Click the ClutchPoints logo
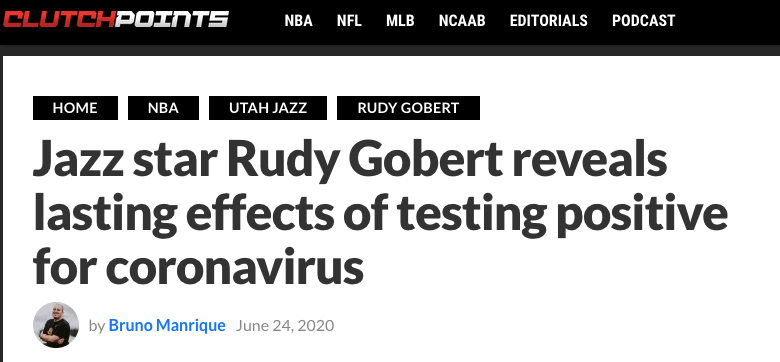 (x=115, y=19)
